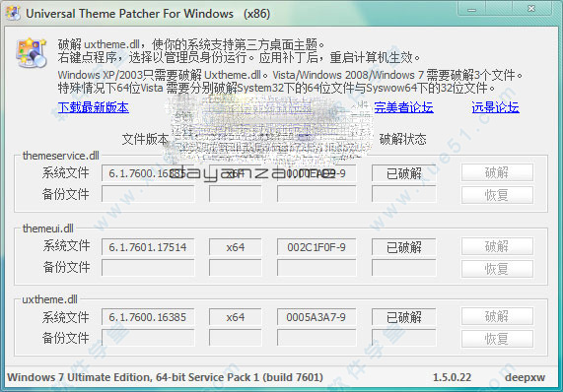The width and height of the screenshot is (563, 392).
Task: Click the 下载最新版本 download link
Action: (x=94, y=107)
